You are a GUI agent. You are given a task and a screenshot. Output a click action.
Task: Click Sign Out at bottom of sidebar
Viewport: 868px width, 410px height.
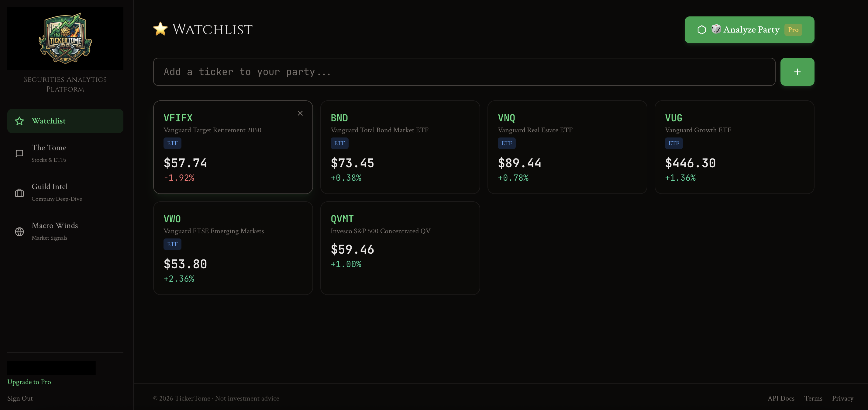click(x=20, y=398)
